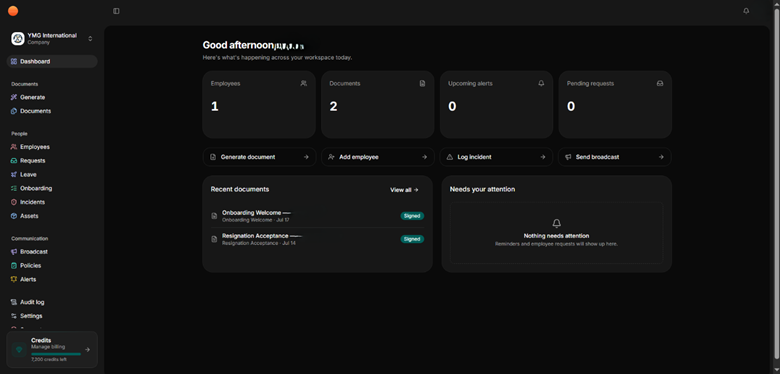Toggle the sidebar collapse icon

click(x=116, y=11)
